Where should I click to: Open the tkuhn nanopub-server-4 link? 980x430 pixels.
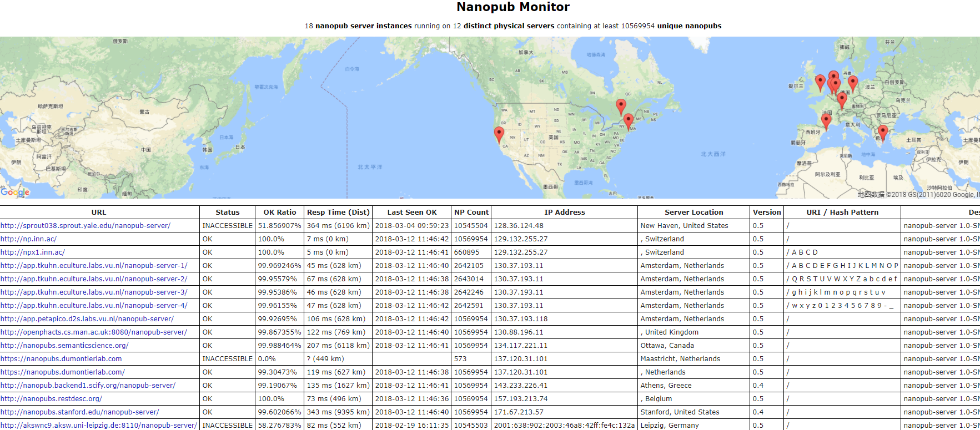coord(94,306)
